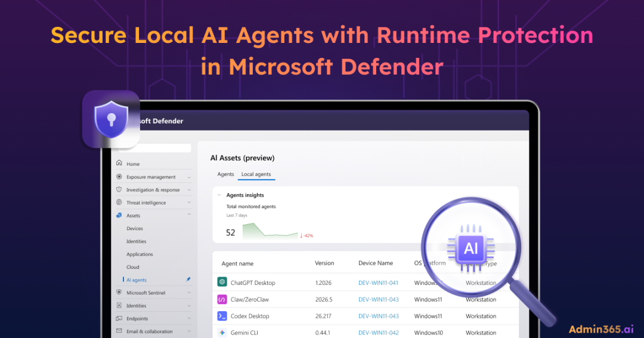This screenshot has width=644, height=338.
Task: Click the ChatGPT Desktop agent name
Action: pos(253,283)
